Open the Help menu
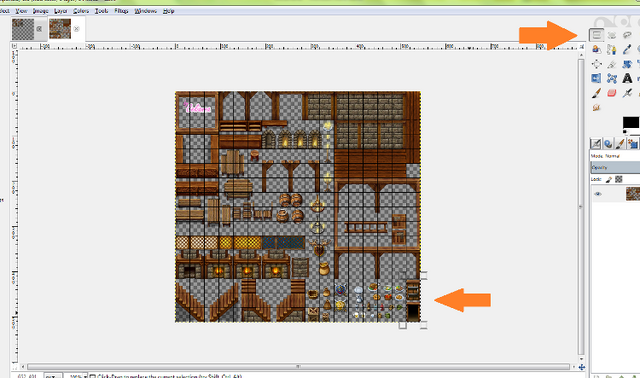Screen dimensions: 640x378 pos(169,11)
